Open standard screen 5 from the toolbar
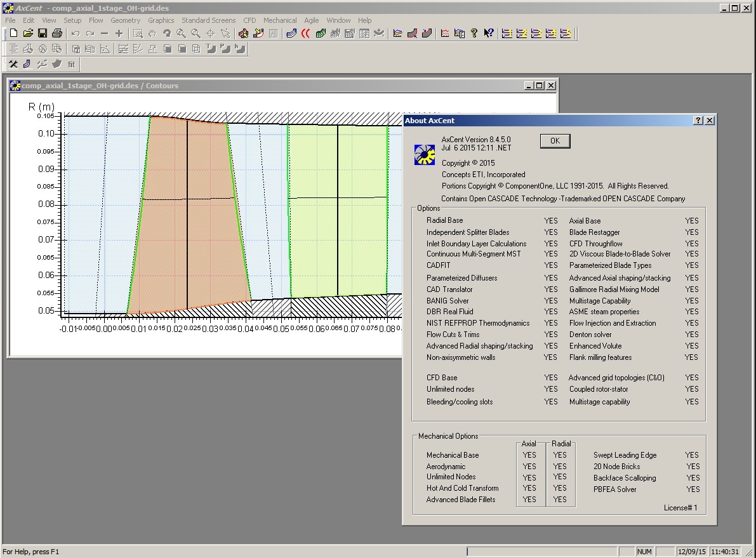Image resolution: width=756 pixels, height=558 pixels. [x=566, y=34]
